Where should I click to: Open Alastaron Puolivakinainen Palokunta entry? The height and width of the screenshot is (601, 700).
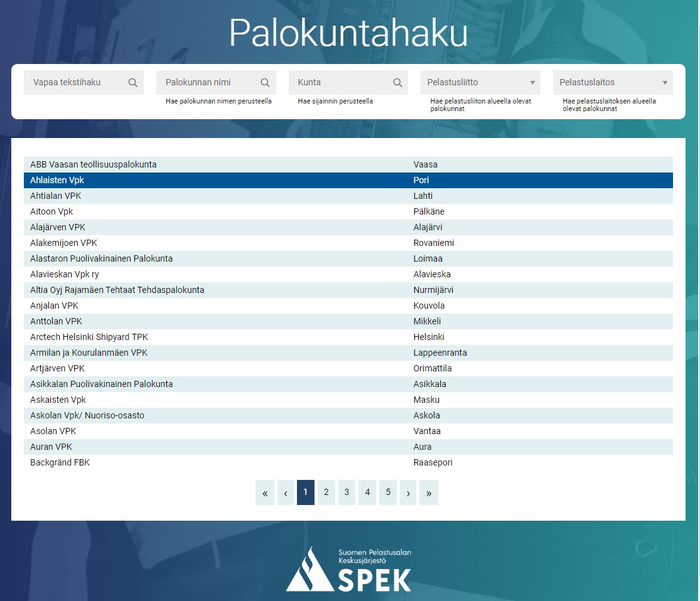pos(348,259)
